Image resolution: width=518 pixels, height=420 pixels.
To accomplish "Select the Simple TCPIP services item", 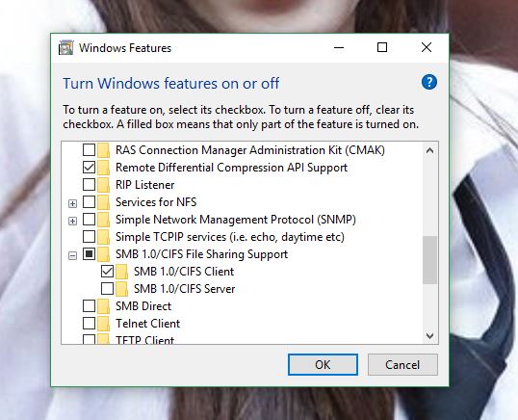I will point(230,237).
